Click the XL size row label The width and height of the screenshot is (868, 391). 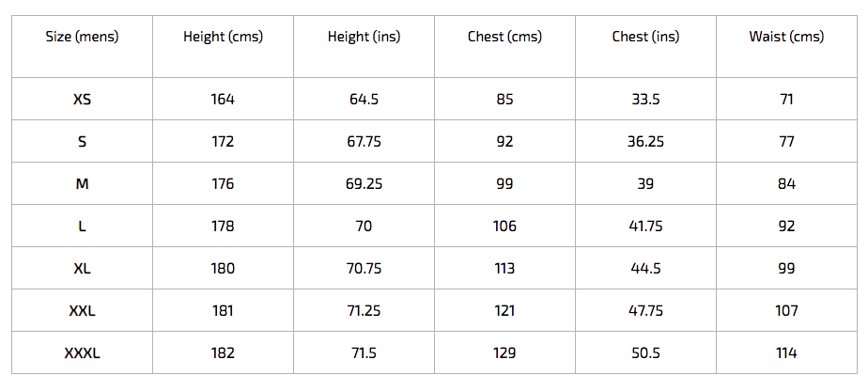[x=83, y=268]
